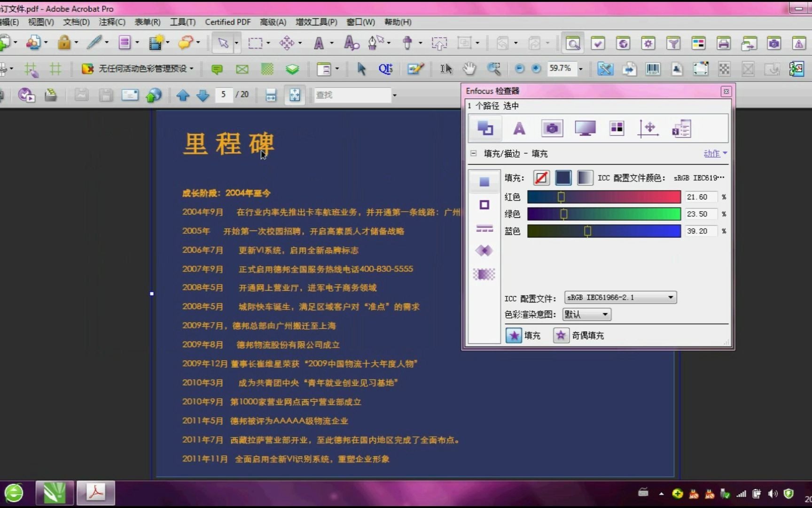812x508 pixels.
Task: Collapse the 填充/描边 - 填充 section
Action: (x=473, y=153)
